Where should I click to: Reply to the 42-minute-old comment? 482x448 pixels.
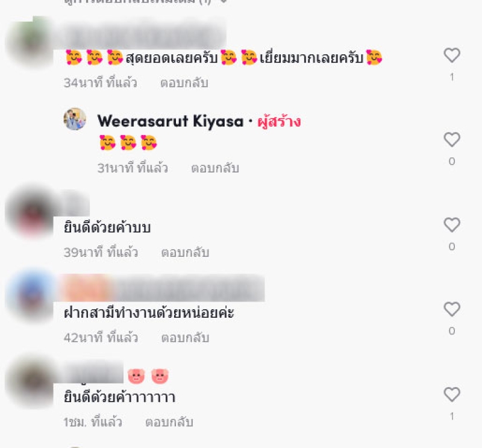(x=185, y=338)
